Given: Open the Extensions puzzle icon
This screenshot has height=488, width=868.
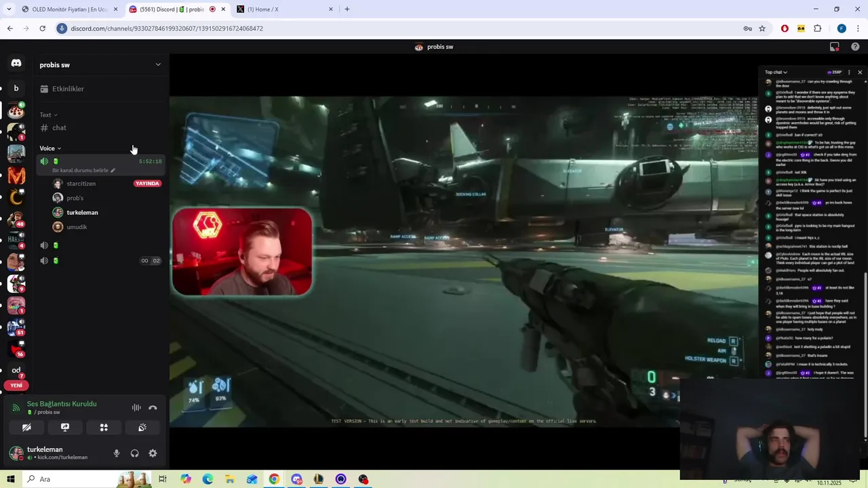Looking at the screenshot, I should [x=817, y=28].
